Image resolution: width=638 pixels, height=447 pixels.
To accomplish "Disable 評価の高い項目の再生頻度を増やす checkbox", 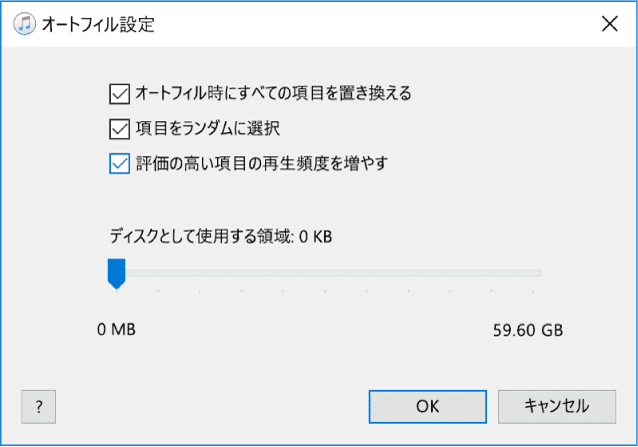I will coord(119,162).
